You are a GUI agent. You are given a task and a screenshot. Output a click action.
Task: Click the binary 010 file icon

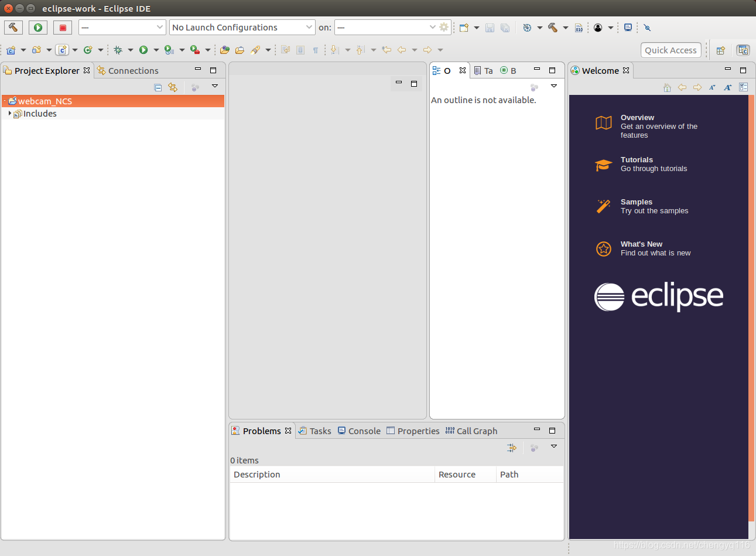click(x=579, y=28)
